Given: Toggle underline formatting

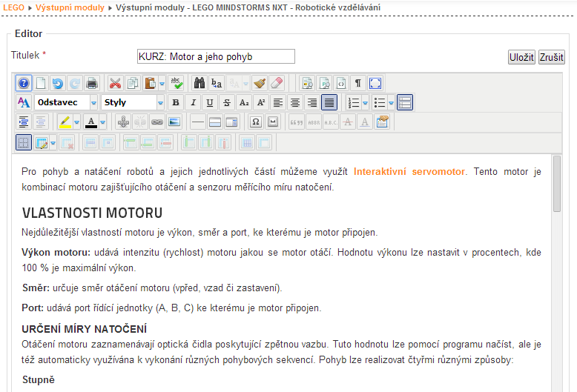Looking at the screenshot, I should click(x=210, y=102).
